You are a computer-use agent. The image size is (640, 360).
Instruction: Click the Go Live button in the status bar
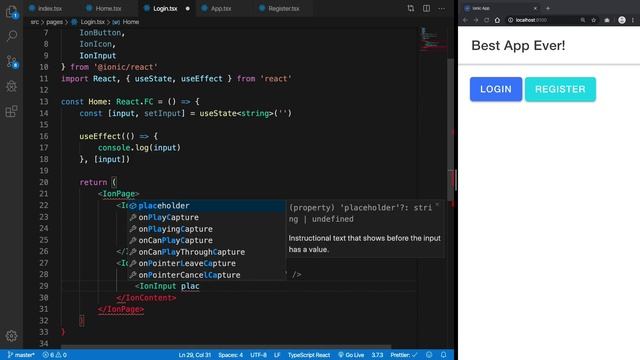click(x=351, y=355)
